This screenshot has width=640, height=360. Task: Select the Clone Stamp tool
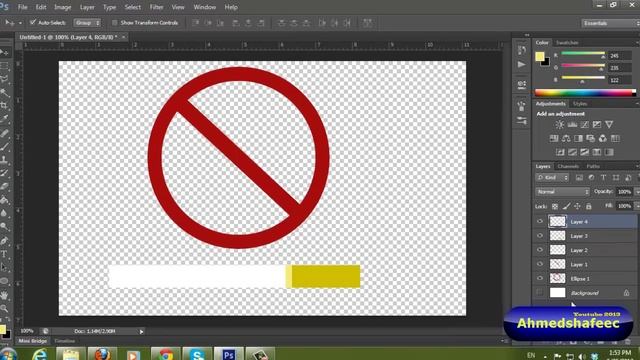point(4,160)
